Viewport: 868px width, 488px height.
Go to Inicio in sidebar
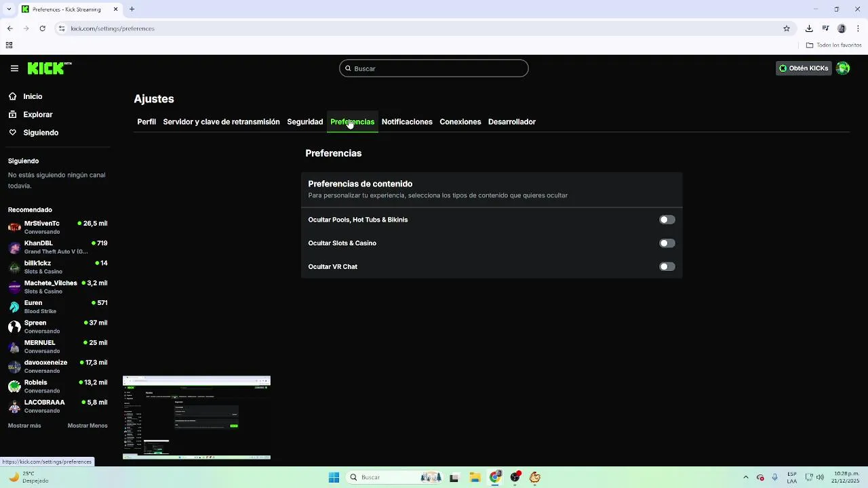click(x=33, y=96)
